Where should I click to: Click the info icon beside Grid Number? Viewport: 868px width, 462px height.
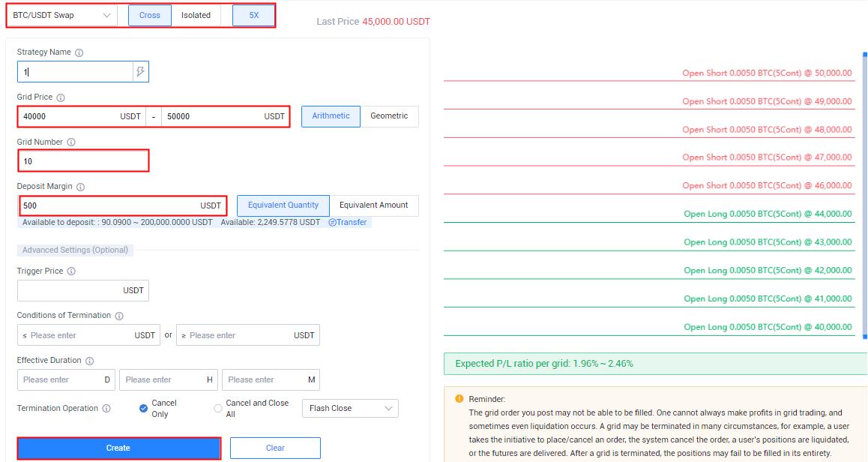click(71, 142)
